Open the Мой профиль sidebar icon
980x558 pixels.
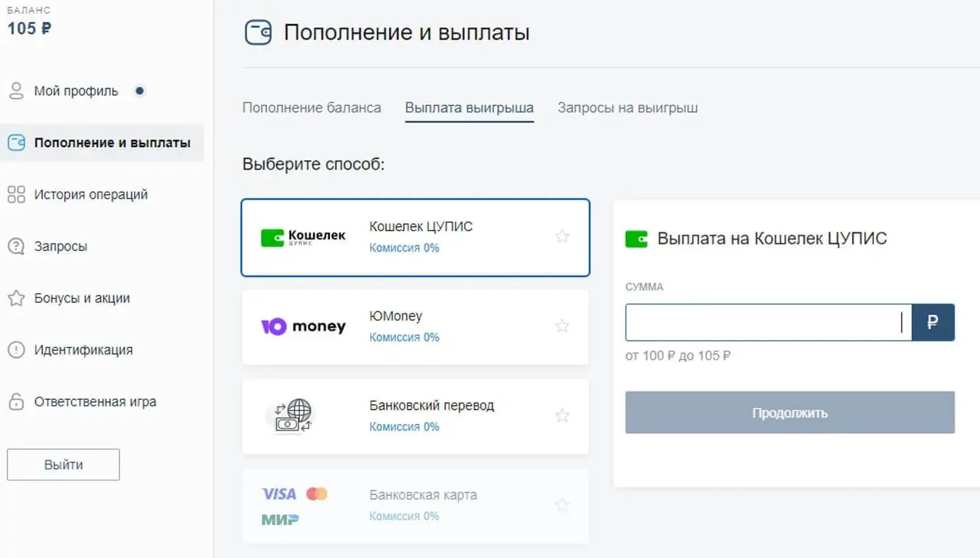15,90
